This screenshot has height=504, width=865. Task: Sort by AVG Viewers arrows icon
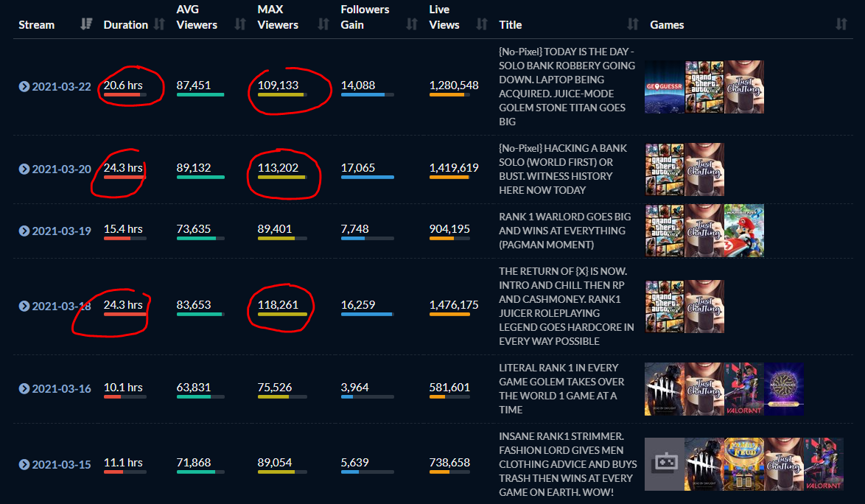pos(239,24)
